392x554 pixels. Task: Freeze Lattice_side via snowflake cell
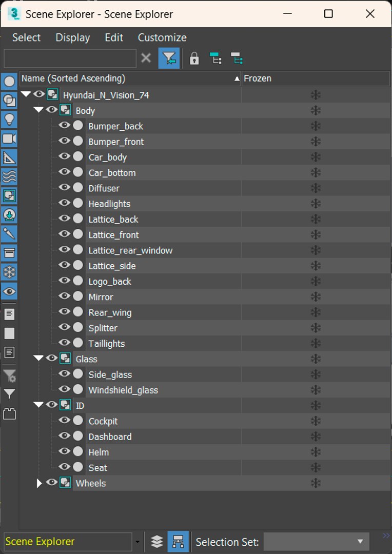316,266
